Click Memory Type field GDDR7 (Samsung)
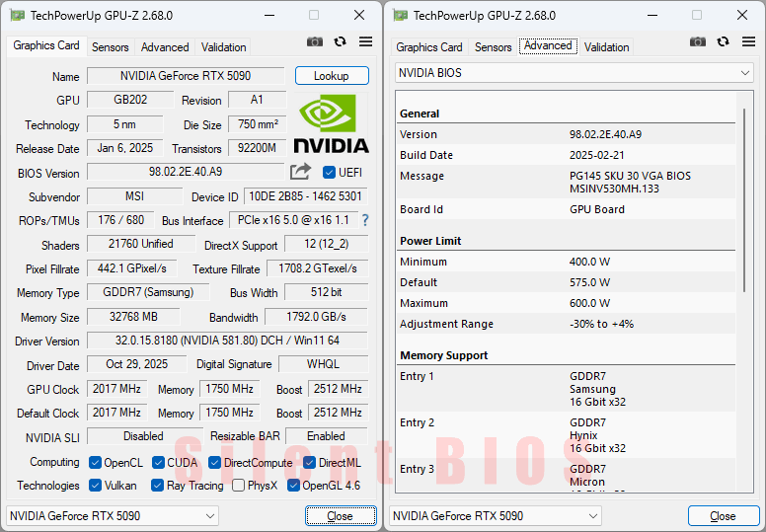 pos(148,292)
